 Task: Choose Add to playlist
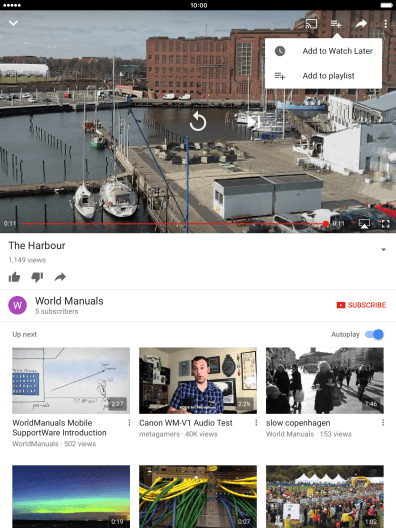coord(323,76)
